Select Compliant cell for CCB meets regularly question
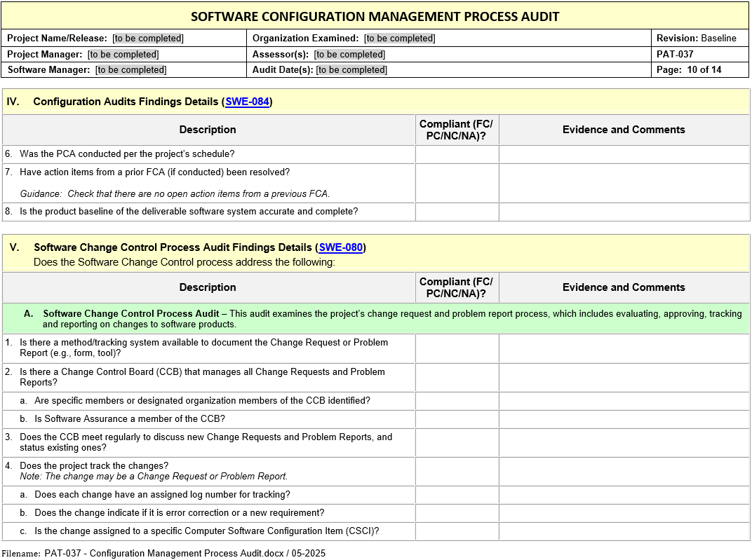Image resolution: width=752 pixels, height=560 pixels. pos(457,442)
